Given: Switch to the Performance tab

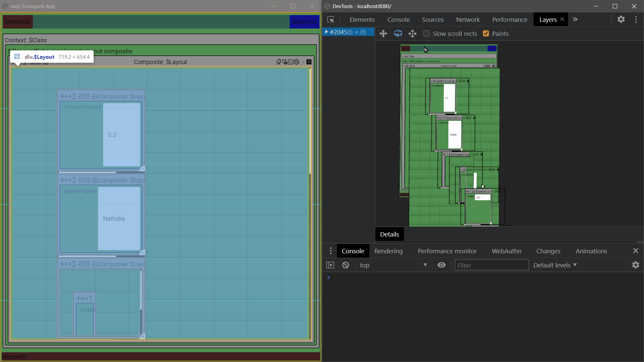Looking at the screenshot, I should [x=509, y=19].
